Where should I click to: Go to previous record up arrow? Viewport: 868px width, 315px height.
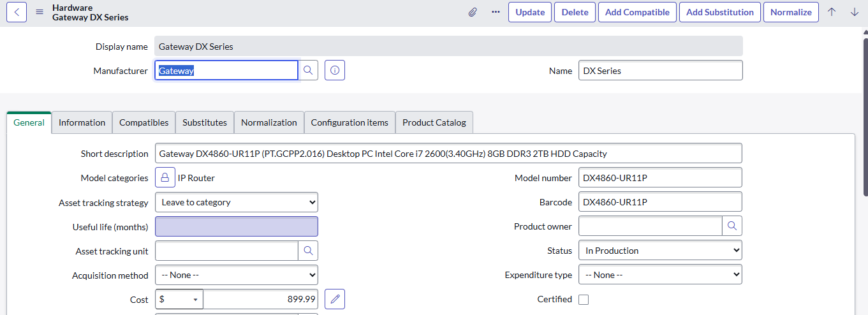pos(832,12)
